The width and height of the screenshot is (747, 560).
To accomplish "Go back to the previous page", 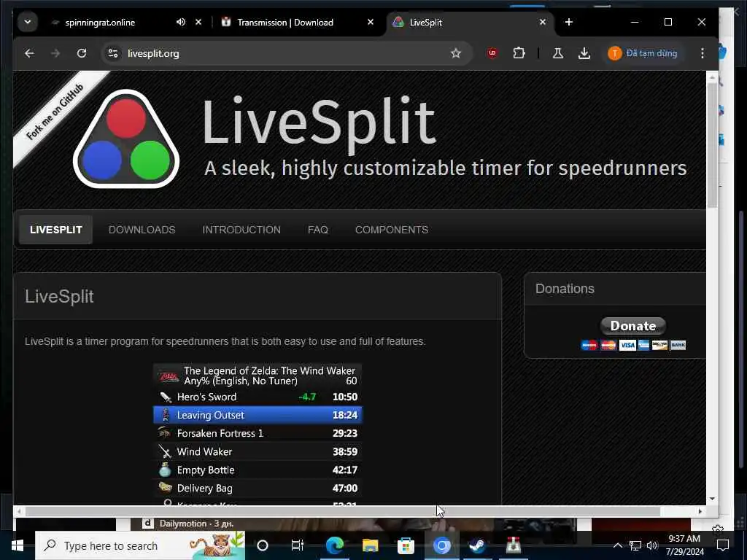I will tap(29, 53).
